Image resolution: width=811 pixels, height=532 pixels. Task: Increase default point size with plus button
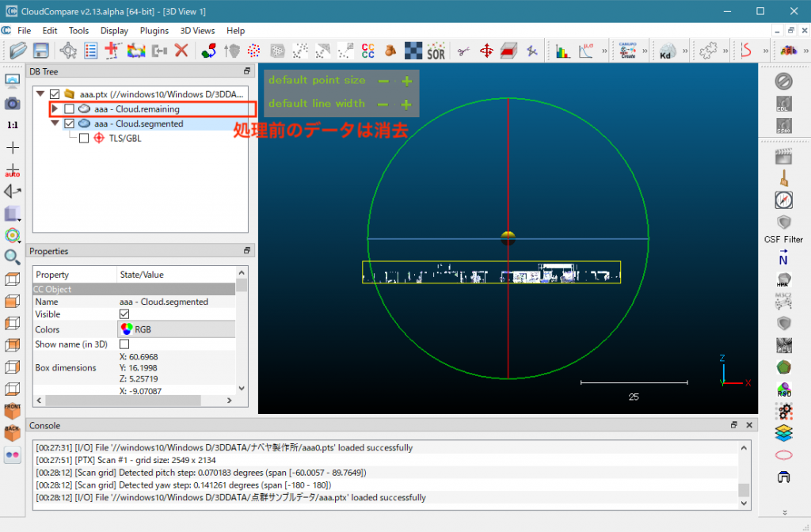coord(406,81)
